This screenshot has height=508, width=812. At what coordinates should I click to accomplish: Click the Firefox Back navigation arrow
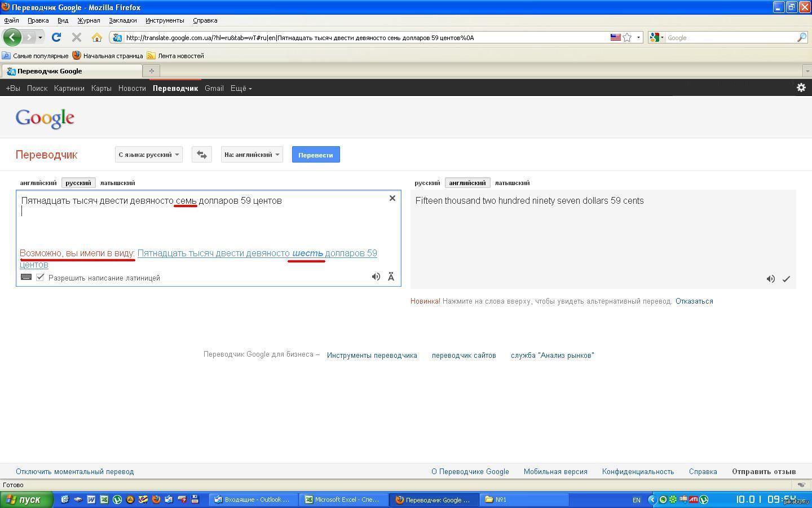pos(12,38)
